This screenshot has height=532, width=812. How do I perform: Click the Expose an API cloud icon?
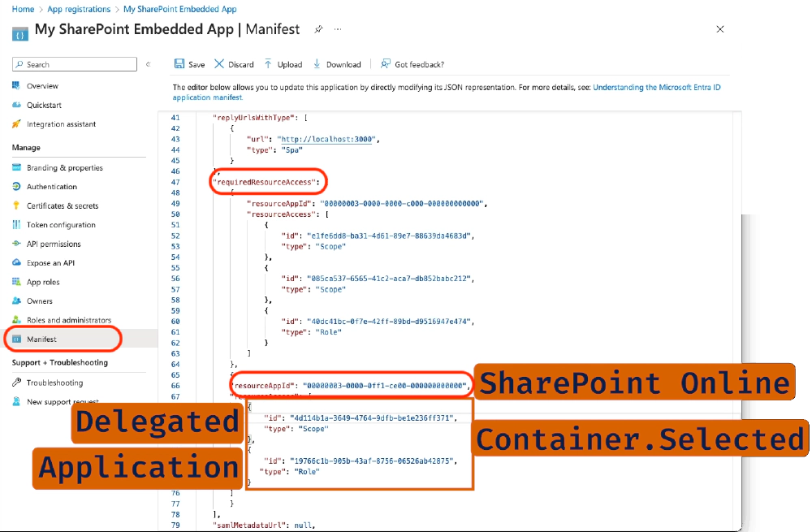(x=16, y=262)
